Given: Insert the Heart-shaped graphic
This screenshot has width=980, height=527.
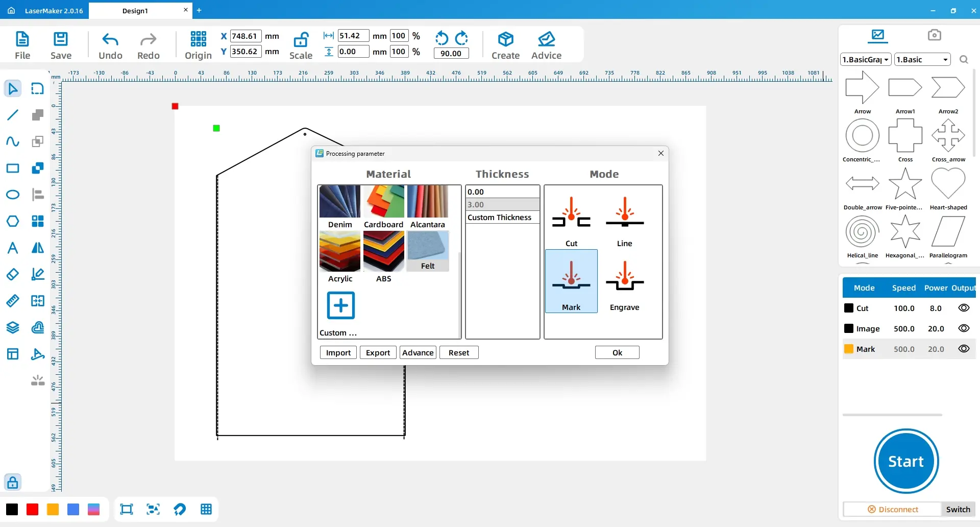Looking at the screenshot, I should click(x=948, y=184).
